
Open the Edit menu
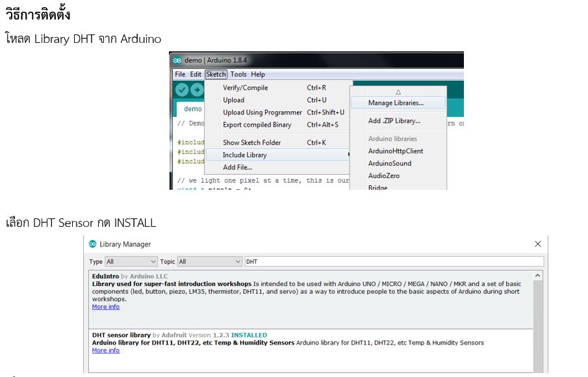pos(196,74)
